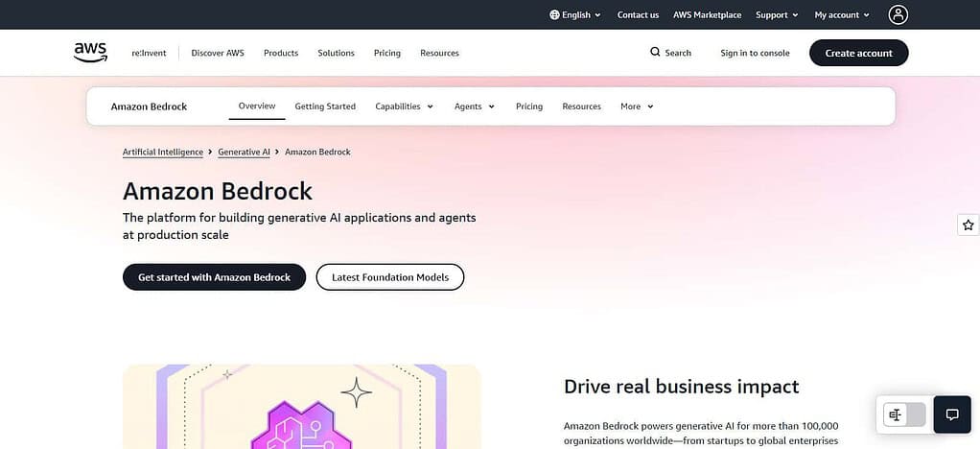Click the Amazon Bedrock page heading

click(x=218, y=191)
